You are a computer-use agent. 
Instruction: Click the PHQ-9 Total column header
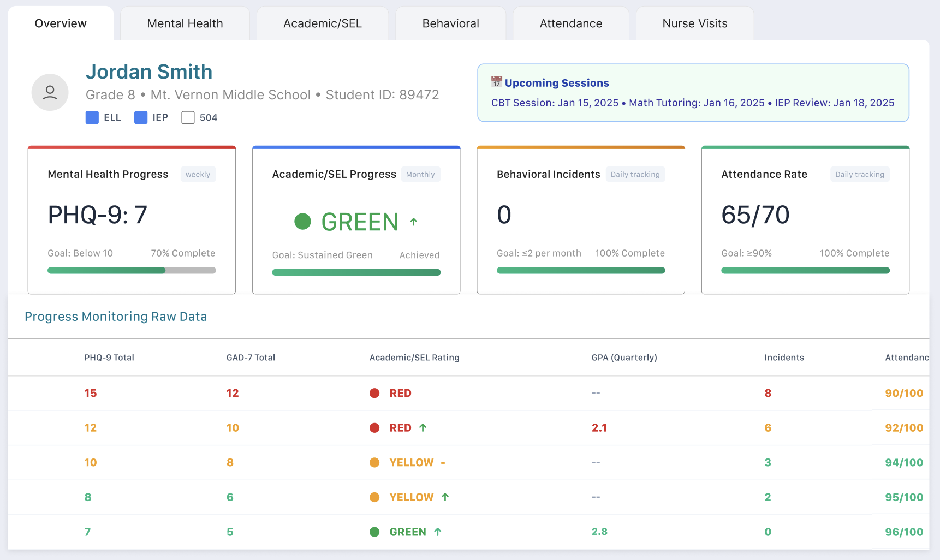109,358
